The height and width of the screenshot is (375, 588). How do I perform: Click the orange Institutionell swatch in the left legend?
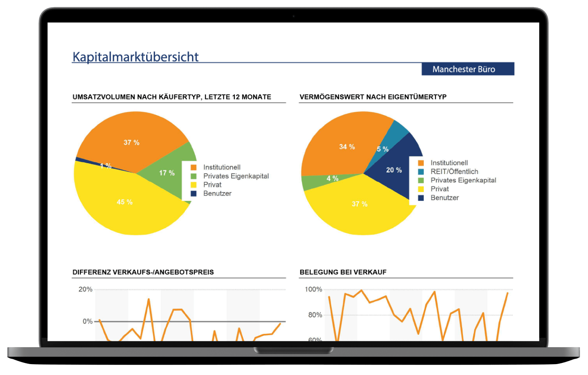pyautogui.click(x=194, y=167)
